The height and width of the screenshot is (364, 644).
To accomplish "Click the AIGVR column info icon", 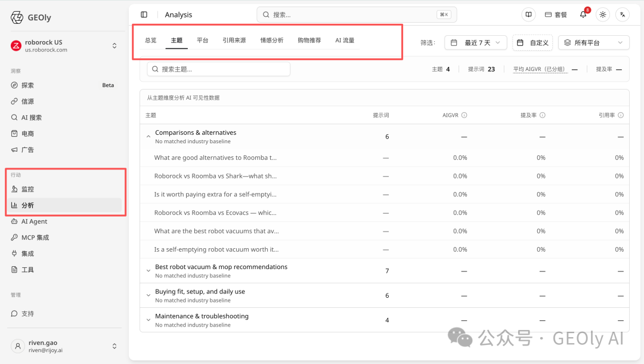I will coord(464,115).
